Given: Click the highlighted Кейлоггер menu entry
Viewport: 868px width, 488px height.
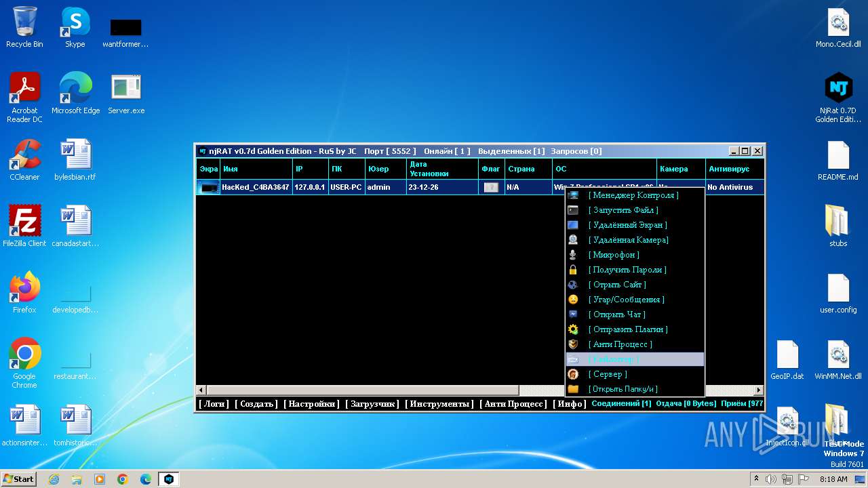Looking at the screenshot, I should click(635, 359).
